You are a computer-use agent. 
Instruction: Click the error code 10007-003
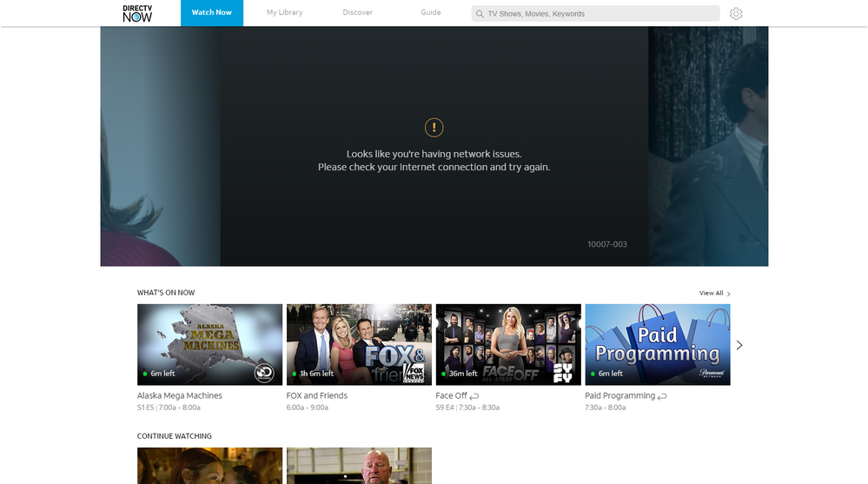[607, 244]
